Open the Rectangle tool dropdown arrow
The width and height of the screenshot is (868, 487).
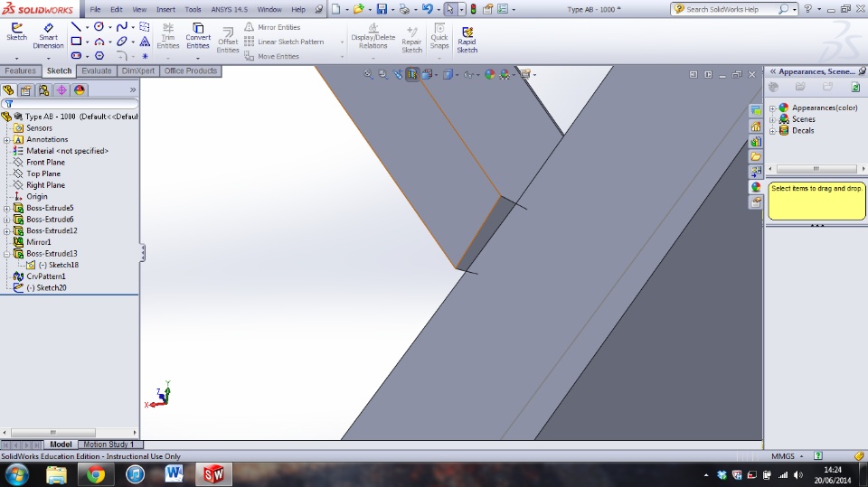pyautogui.click(x=87, y=42)
